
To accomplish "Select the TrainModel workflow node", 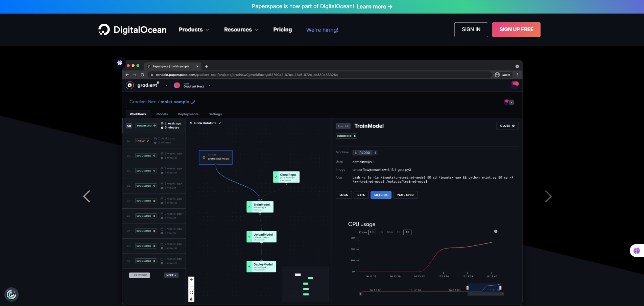I will click(x=260, y=207).
